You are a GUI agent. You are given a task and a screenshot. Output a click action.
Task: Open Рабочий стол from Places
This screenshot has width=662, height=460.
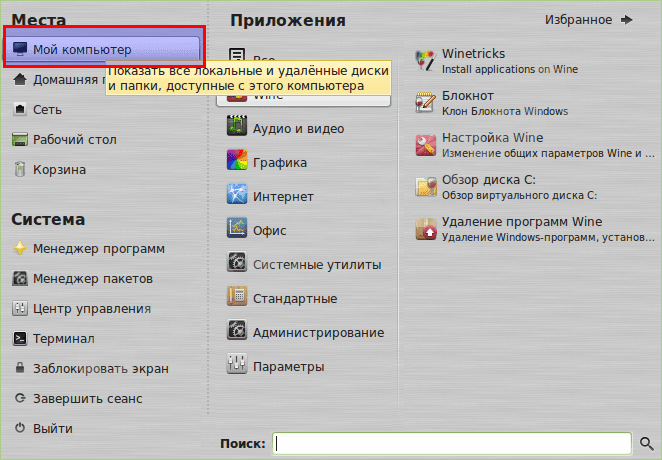[x=75, y=140]
